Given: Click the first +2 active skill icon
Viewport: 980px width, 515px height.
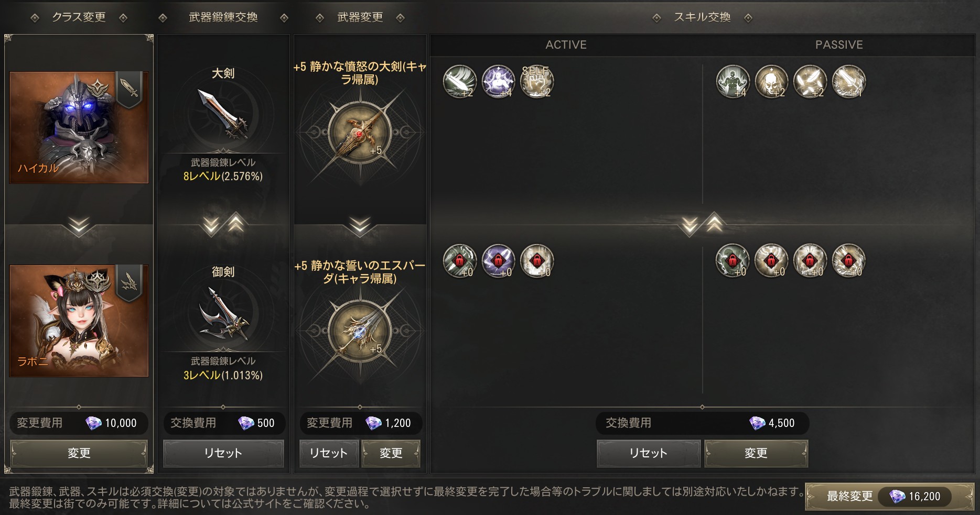Looking at the screenshot, I should point(460,82).
